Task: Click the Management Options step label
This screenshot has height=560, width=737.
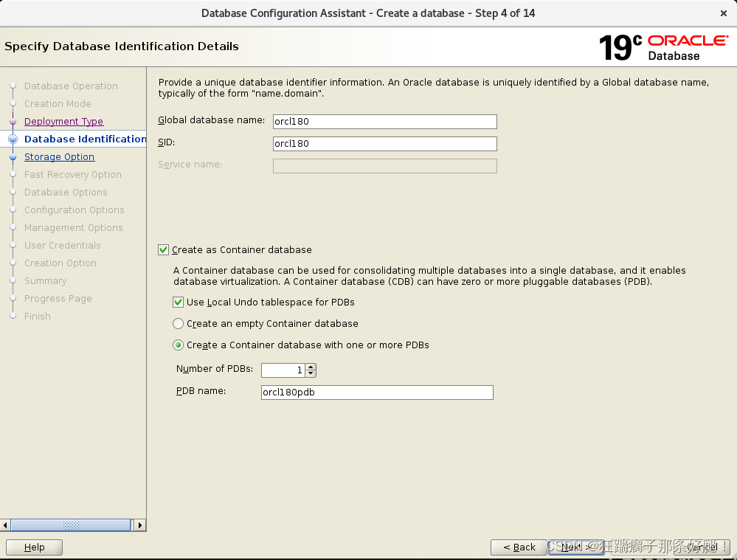Action: pyautogui.click(x=74, y=227)
